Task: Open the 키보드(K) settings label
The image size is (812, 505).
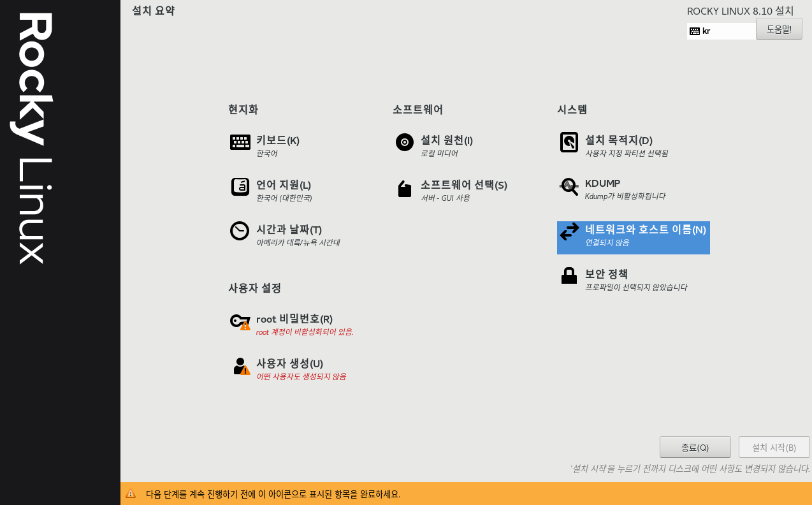Action: 278,140
